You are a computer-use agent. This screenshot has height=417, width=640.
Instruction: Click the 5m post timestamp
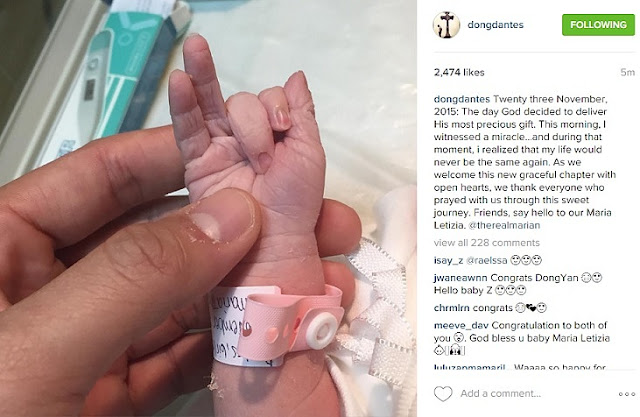[x=627, y=73]
